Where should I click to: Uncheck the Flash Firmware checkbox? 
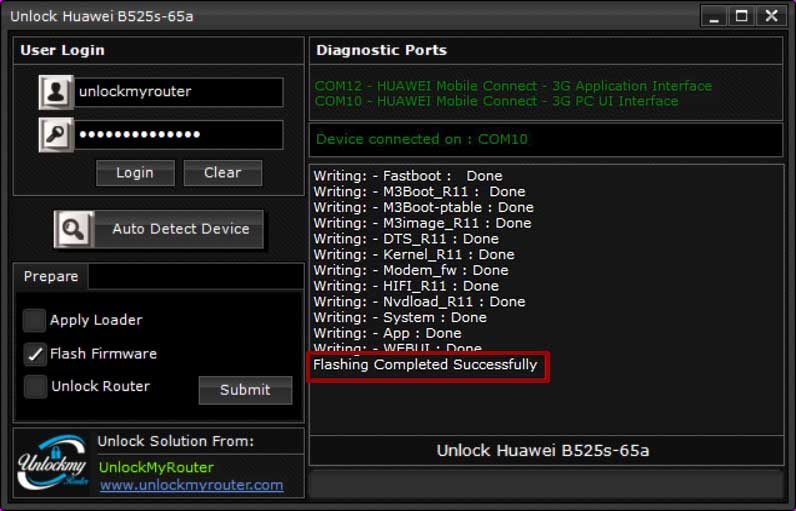(x=34, y=354)
